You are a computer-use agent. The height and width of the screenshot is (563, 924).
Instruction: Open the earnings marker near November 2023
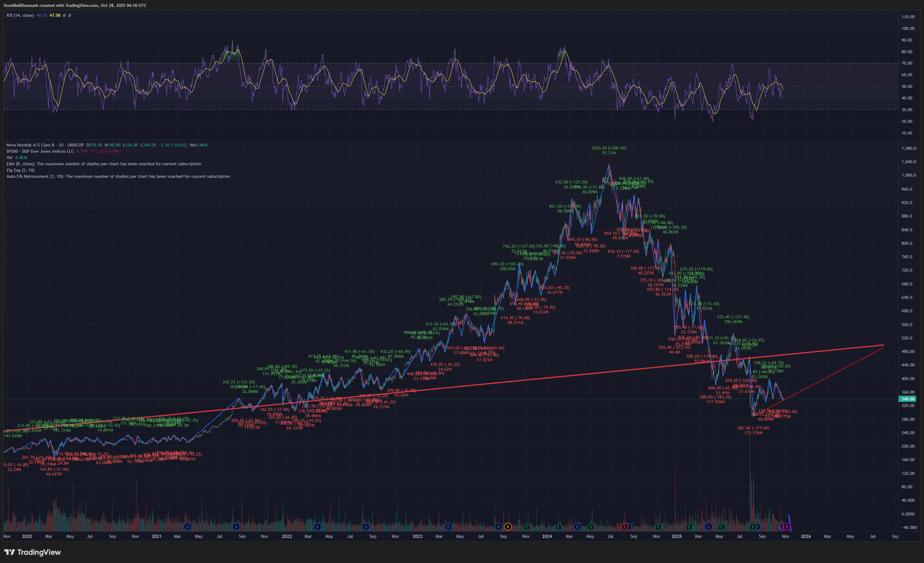pyautogui.click(x=527, y=527)
